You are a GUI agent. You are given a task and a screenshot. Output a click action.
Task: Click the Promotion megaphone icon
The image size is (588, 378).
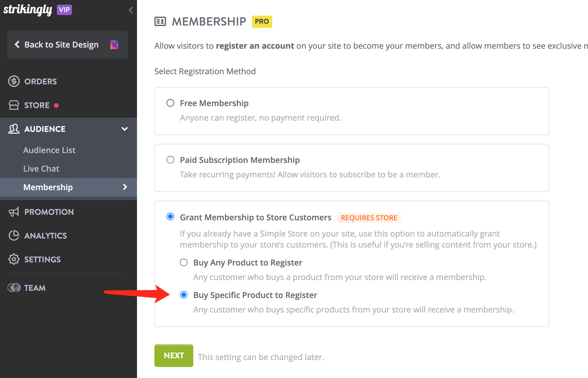click(x=14, y=212)
